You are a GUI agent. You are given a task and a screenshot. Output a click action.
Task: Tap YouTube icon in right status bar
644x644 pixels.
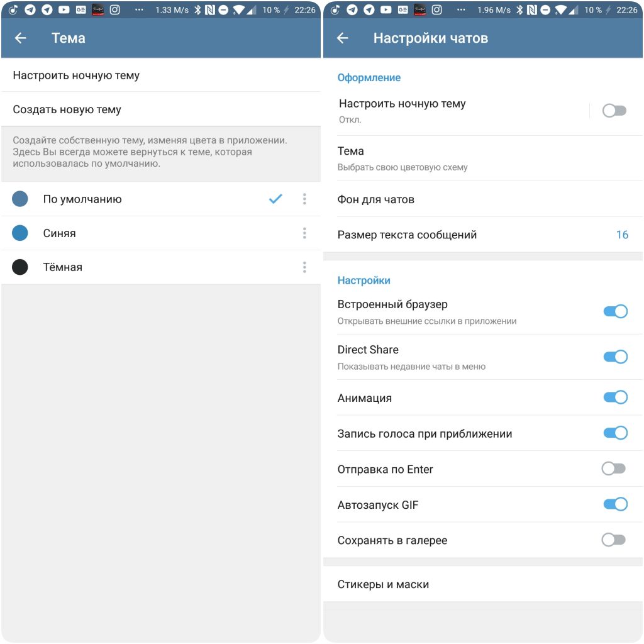[386, 9]
